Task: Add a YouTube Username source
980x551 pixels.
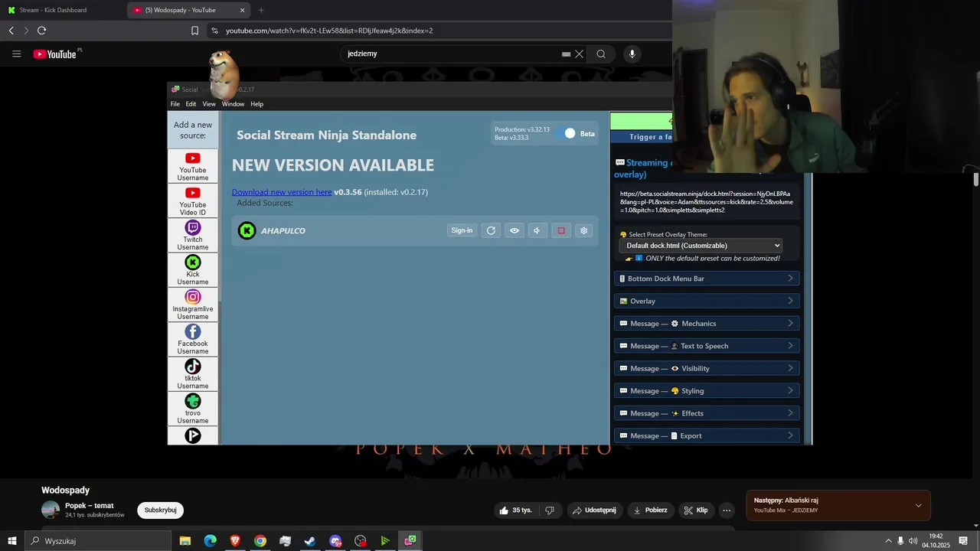Action: 193,166
